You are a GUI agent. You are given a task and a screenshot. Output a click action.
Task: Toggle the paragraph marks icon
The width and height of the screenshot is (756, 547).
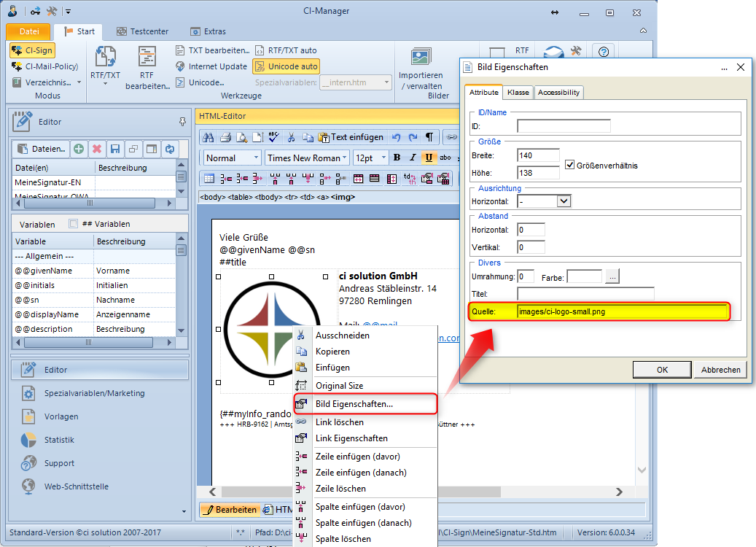[429, 137]
